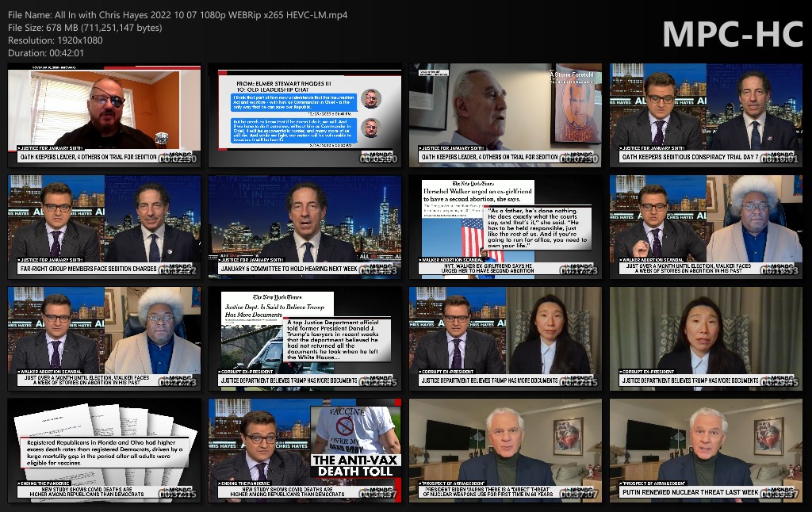This screenshot has height=512, width=812.
Task: Click the Herschel Walker NYT article thumbnail
Action: point(505,227)
